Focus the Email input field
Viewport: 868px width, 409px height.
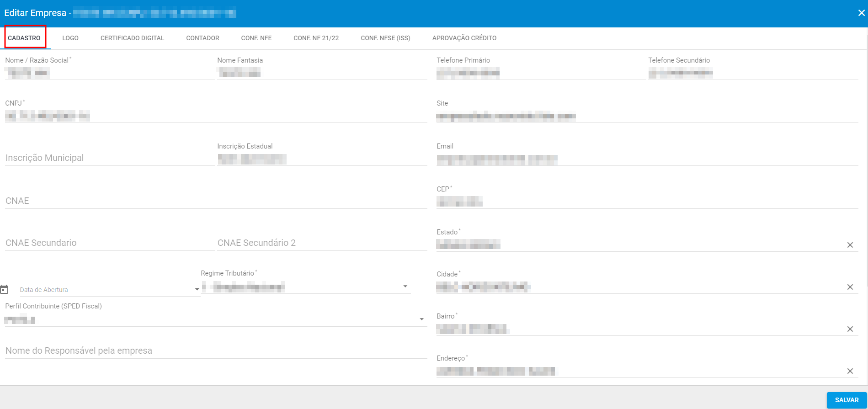point(647,159)
